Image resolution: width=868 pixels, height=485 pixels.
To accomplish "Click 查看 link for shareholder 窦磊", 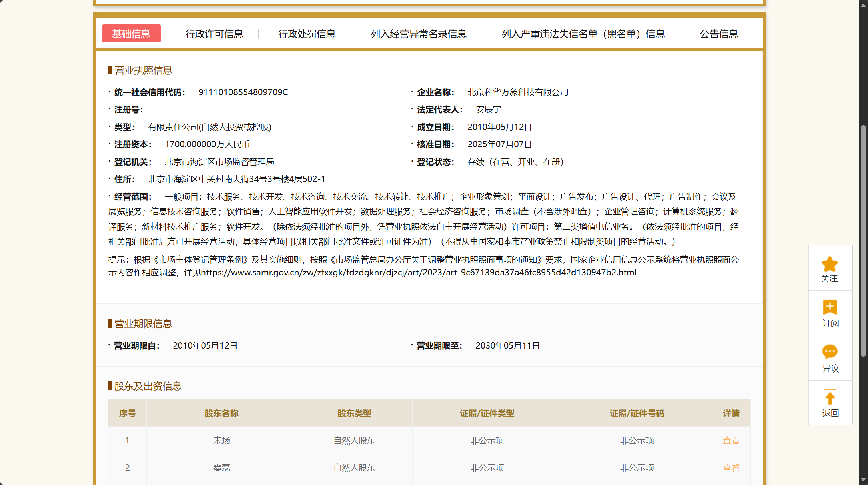I will 731,467.
